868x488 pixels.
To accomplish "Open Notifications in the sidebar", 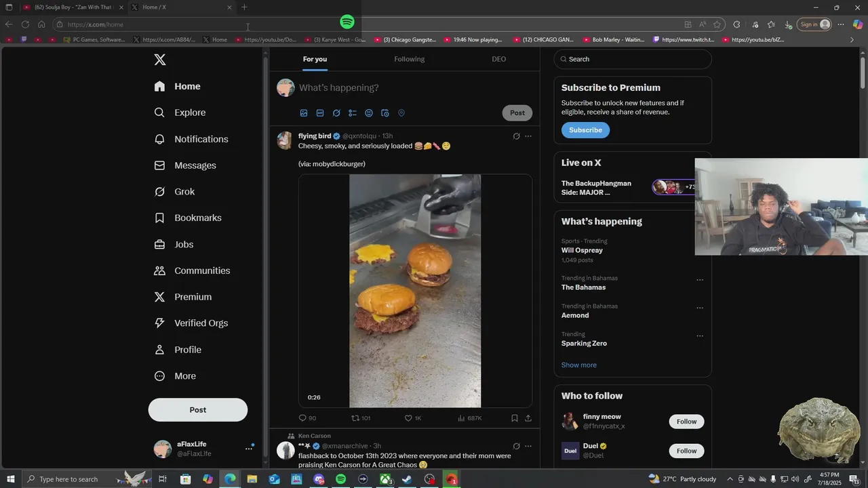I will tap(191, 139).
